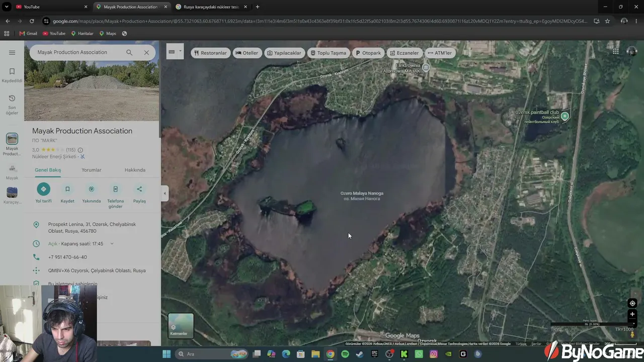Viewport: 644px width, 362px height.
Task: Open Spotify from the taskbar
Action: point(345,354)
